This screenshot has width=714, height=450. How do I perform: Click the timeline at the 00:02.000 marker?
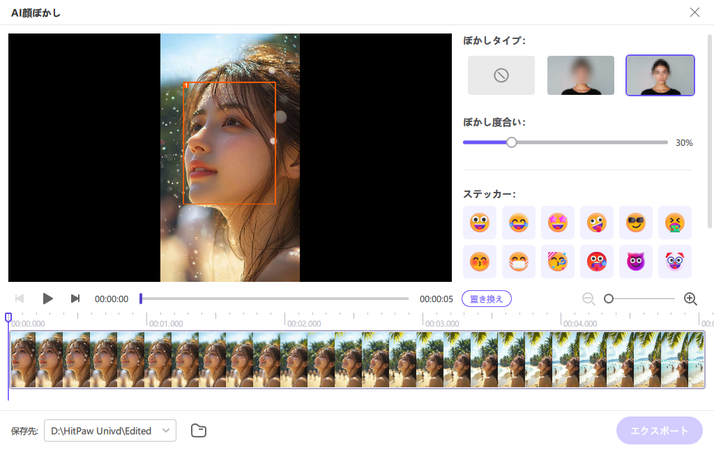pos(286,323)
